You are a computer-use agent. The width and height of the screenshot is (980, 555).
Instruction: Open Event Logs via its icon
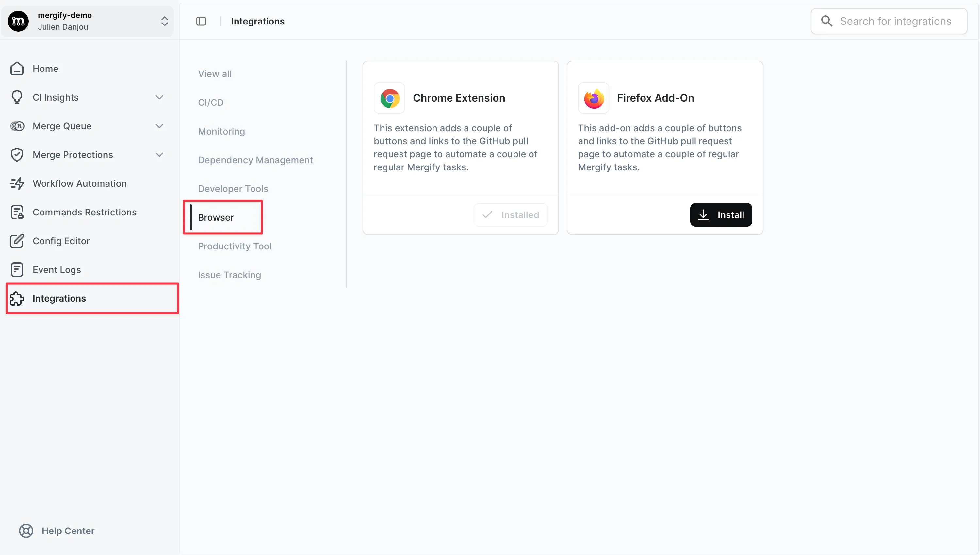(17, 269)
